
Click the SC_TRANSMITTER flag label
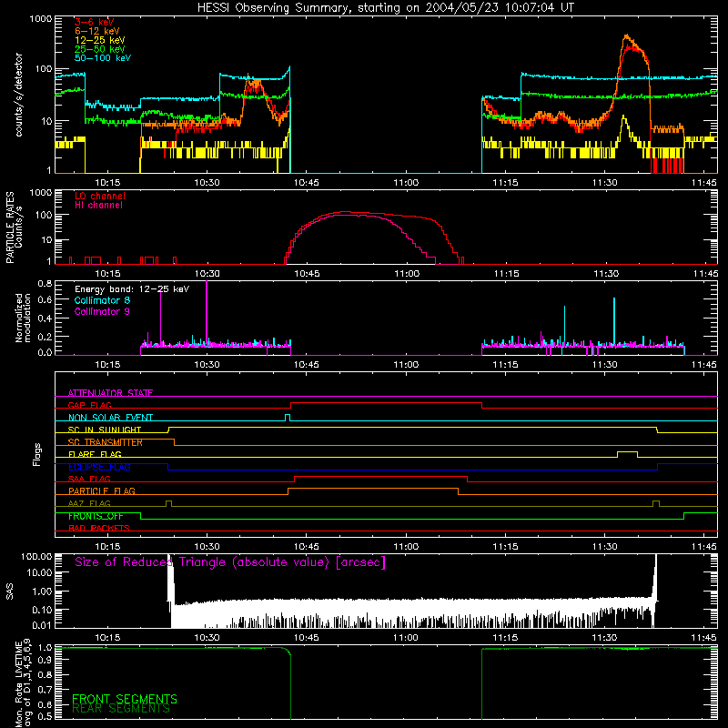[x=106, y=442]
